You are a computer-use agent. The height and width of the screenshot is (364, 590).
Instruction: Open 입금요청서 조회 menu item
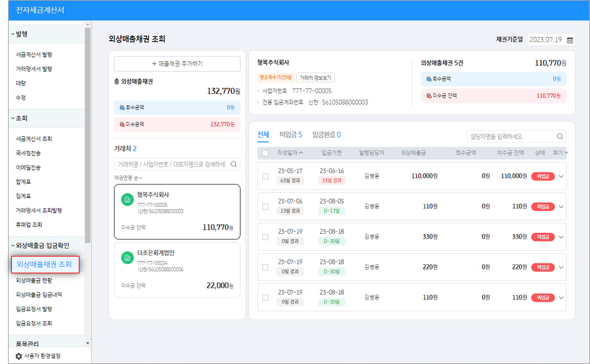point(34,323)
